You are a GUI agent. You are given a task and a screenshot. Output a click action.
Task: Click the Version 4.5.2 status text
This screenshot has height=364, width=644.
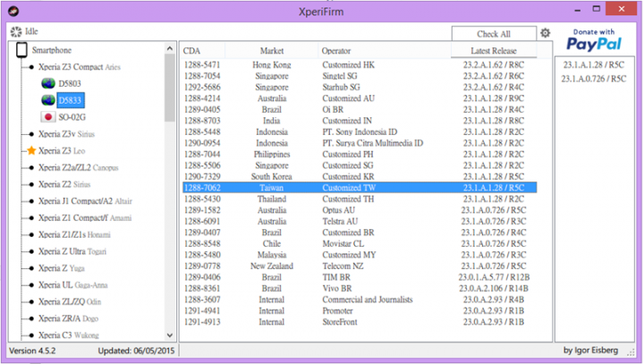point(32,351)
